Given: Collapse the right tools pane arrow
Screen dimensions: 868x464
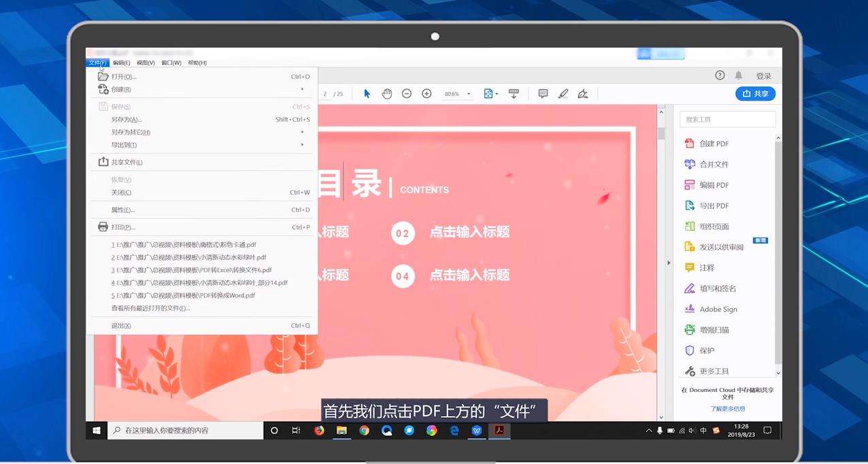Looking at the screenshot, I should point(669,263).
